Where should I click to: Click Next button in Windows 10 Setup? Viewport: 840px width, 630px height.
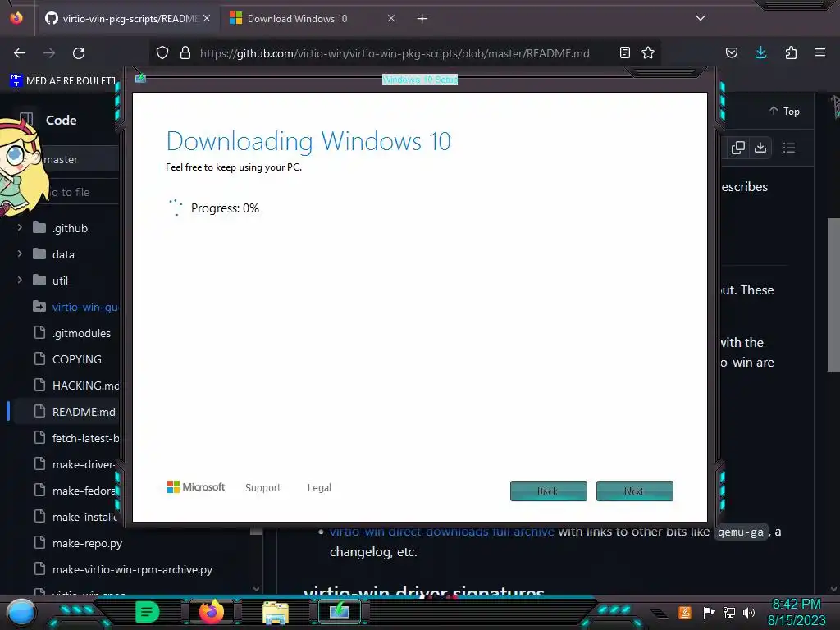tap(635, 491)
